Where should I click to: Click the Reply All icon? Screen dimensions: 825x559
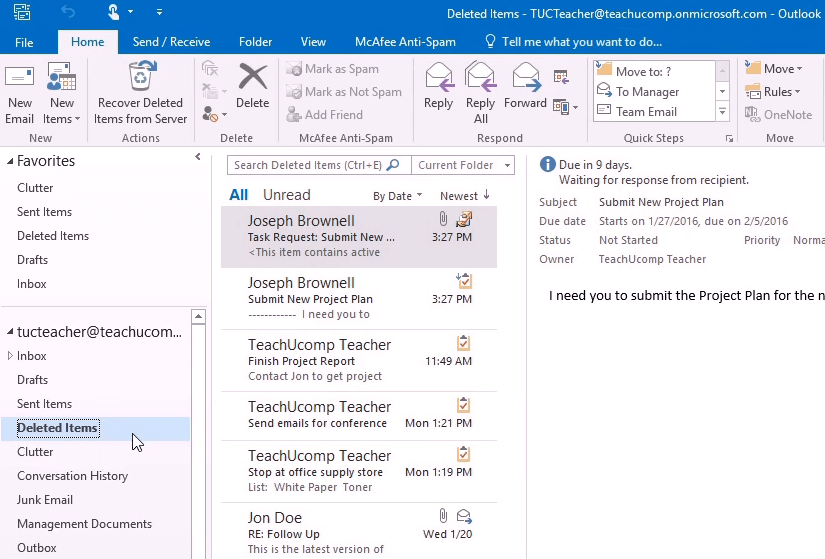(480, 77)
